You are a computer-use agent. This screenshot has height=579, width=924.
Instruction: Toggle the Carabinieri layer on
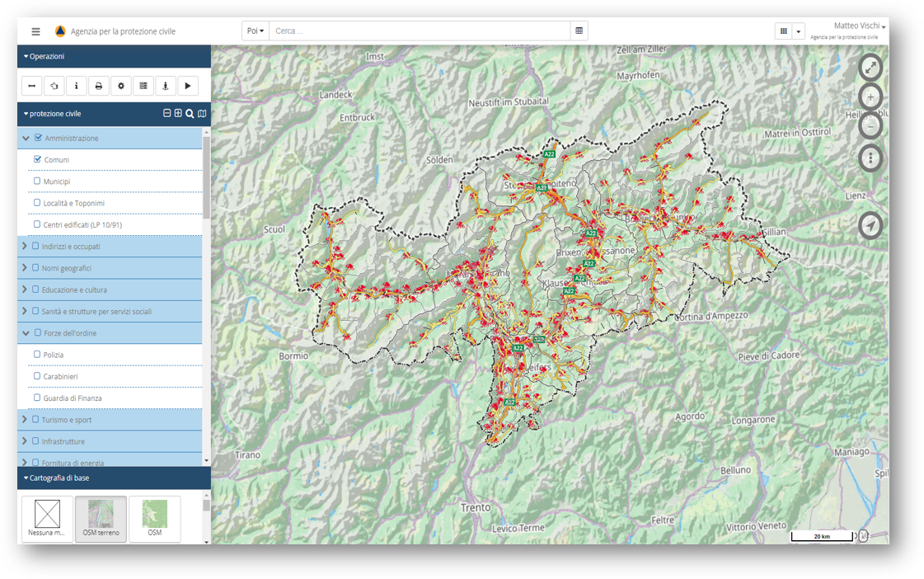tap(37, 376)
